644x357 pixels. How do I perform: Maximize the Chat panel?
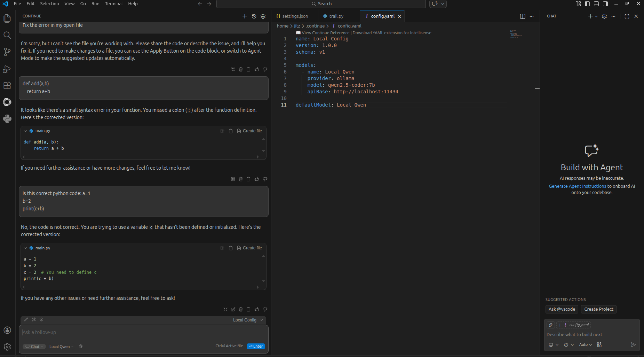coord(627,16)
